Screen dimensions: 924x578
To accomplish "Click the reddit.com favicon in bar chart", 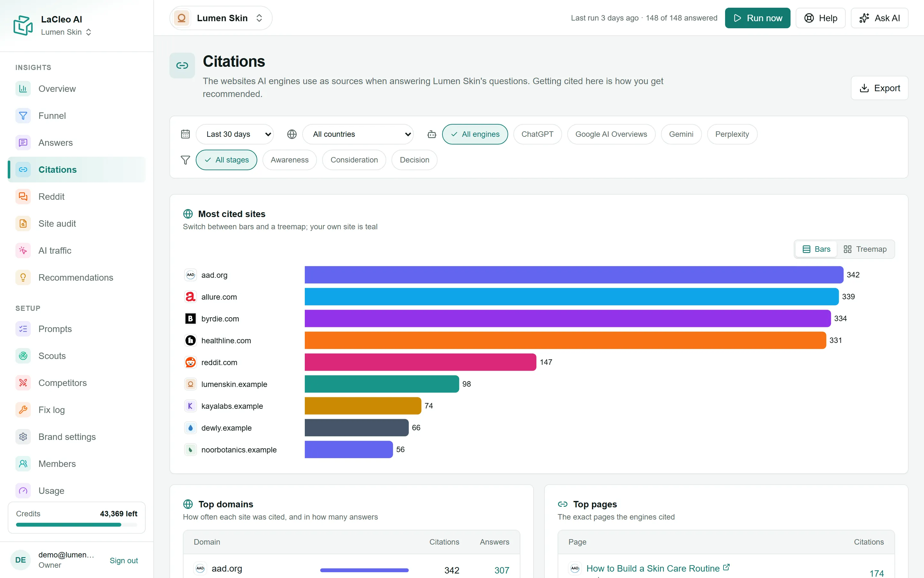I will (191, 362).
